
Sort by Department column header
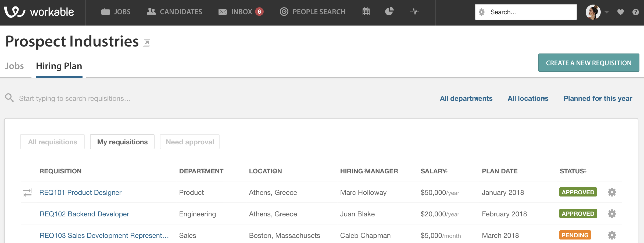pyautogui.click(x=201, y=171)
